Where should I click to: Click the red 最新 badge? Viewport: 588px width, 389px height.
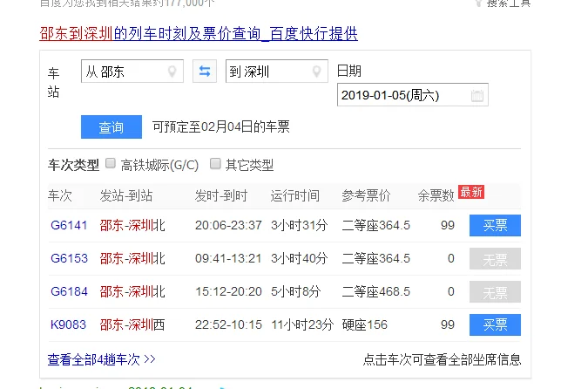471,192
